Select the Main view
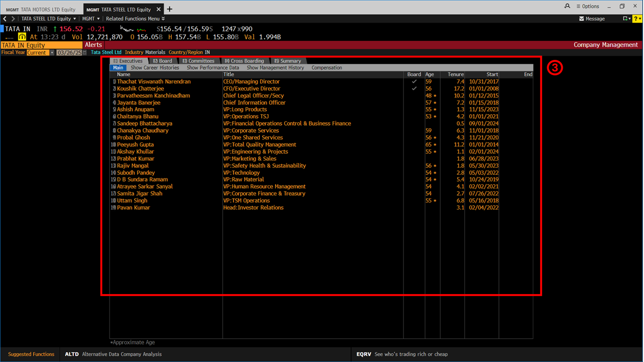This screenshot has height=362, width=644. point(118,67)
